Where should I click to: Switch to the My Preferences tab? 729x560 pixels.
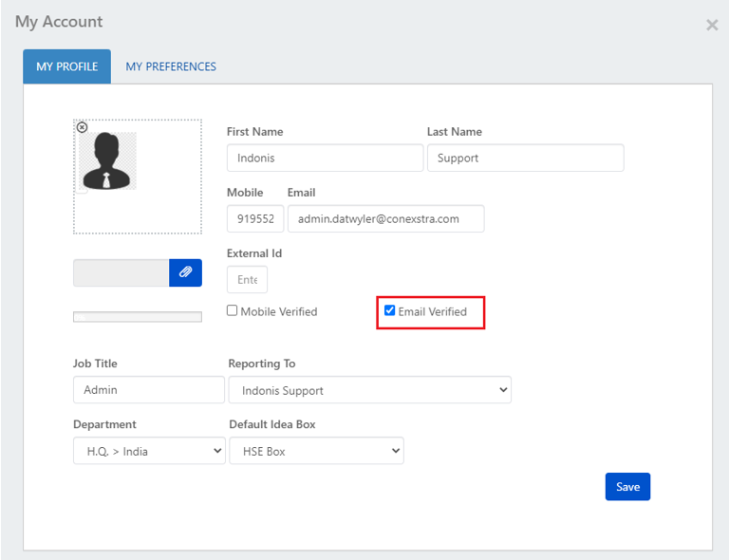point(171,66)
